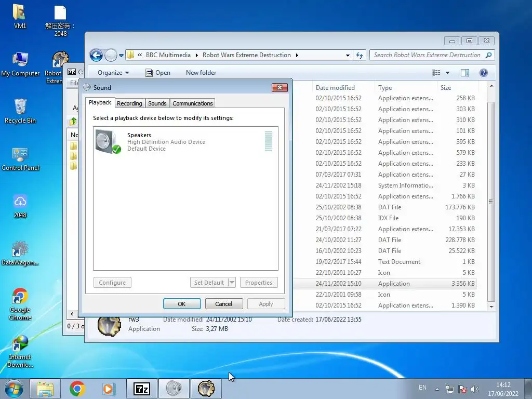Expand the Organize menu

click(113, 73)
